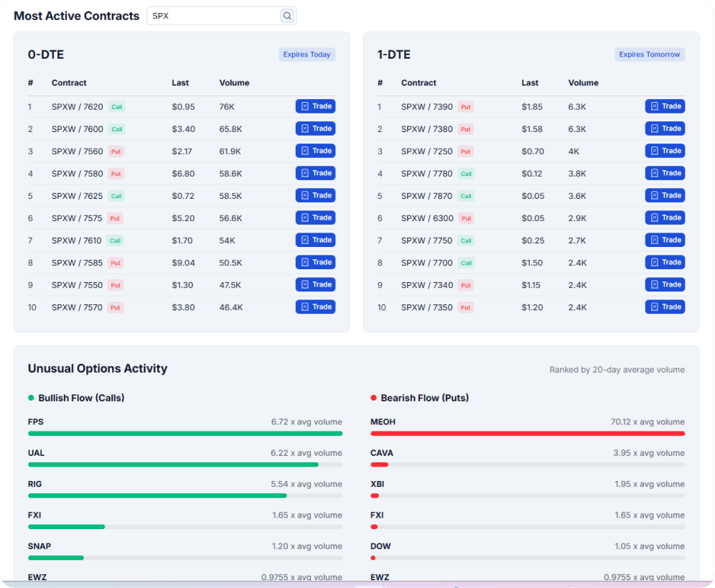Select the MEOH bearish flow ticker

click(x=383, y=422)
